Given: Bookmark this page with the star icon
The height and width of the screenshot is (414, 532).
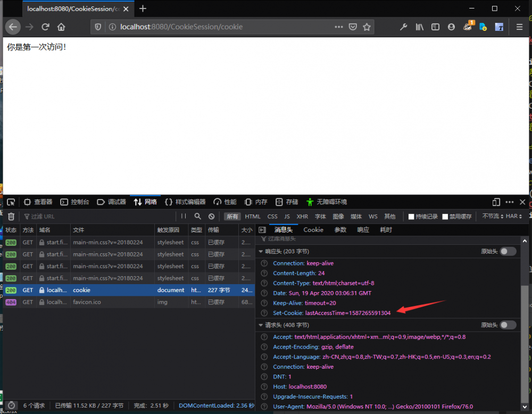Looking at the screenshot, I should [x=367, y=27].
